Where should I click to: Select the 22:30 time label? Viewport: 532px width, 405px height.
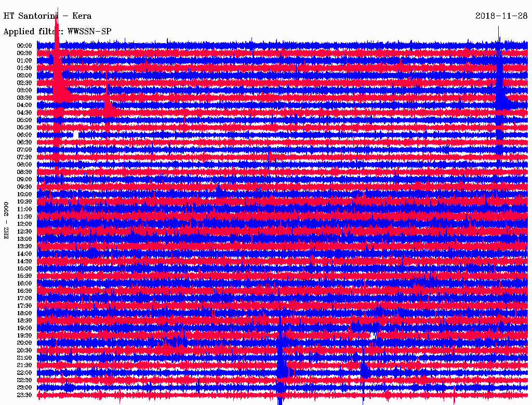(24, 380)
